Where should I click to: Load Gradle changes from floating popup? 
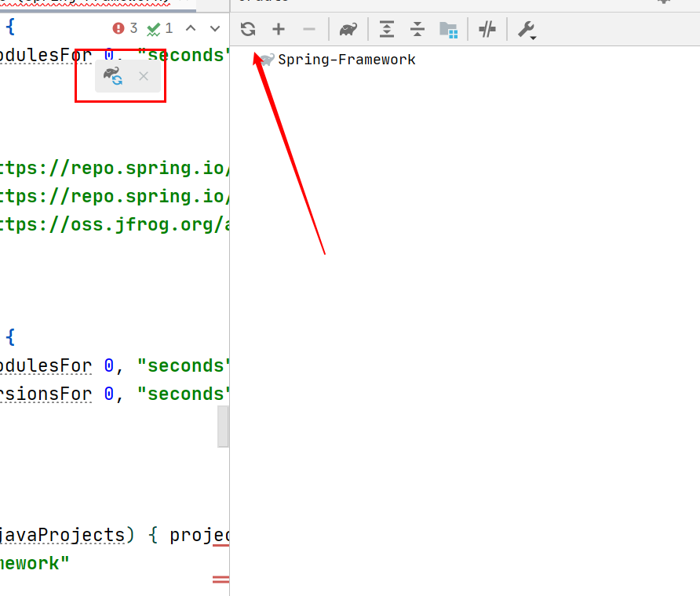point(114,76)
